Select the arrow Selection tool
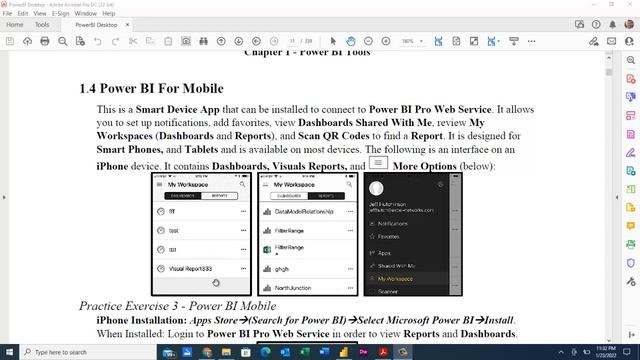The width and height of the screenshot is (640, 360). click(x=333, y=41)
